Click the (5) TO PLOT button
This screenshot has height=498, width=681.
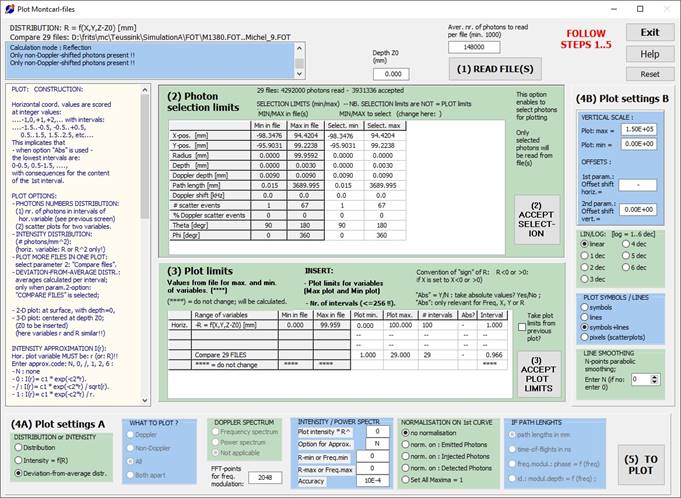(x=641, y=465)
